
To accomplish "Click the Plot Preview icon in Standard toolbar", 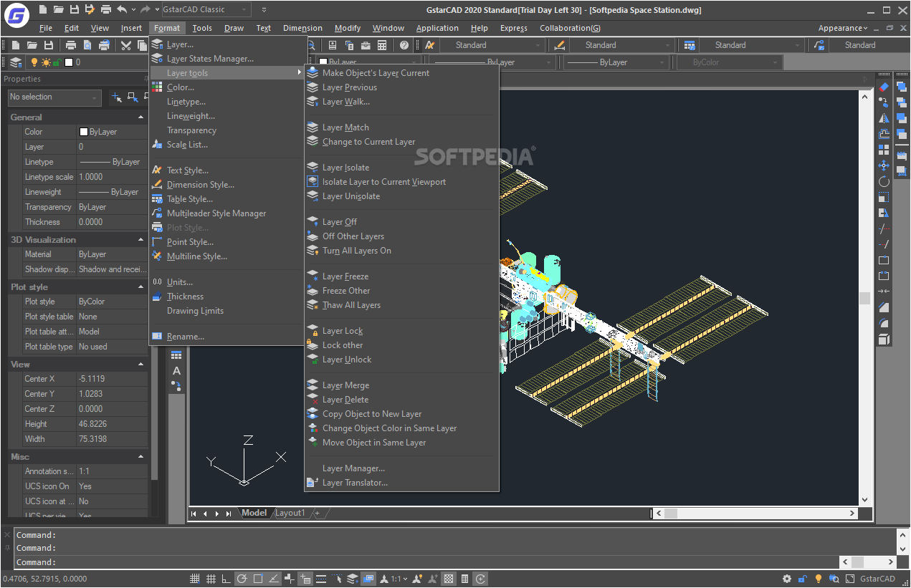I will [87, 45].
